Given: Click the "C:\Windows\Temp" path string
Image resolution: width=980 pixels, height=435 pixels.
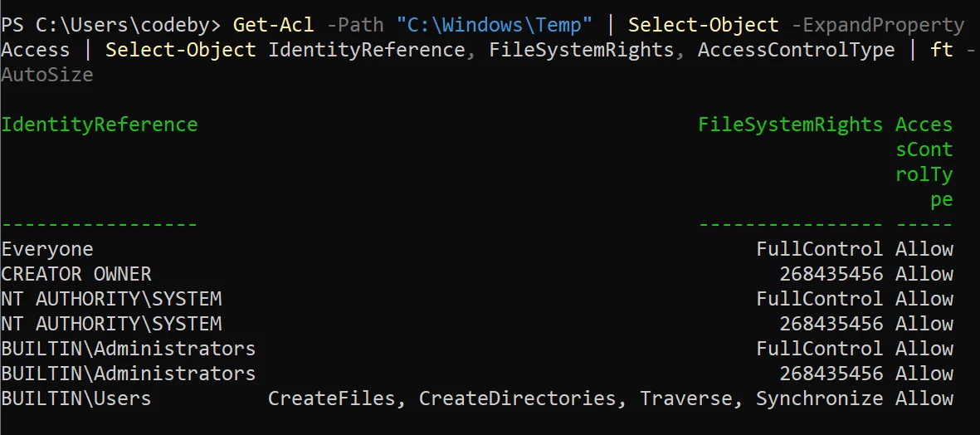Looking at the screenshot, I should pos(493,25).
